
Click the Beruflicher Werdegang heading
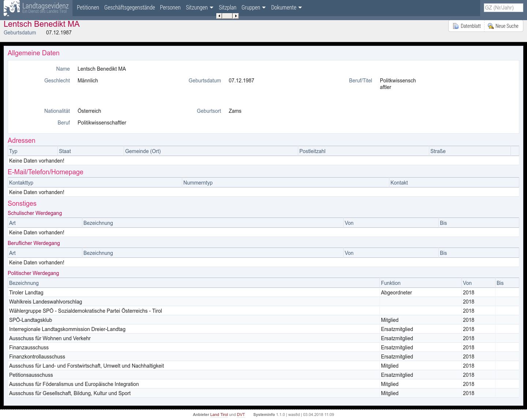coord(34,243)
